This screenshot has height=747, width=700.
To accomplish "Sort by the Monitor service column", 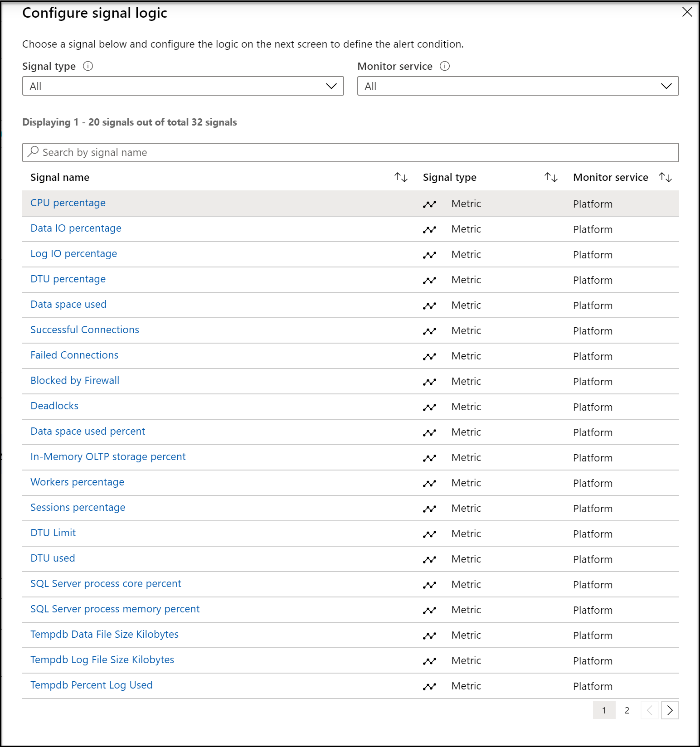I will click(x=665, y=177).
